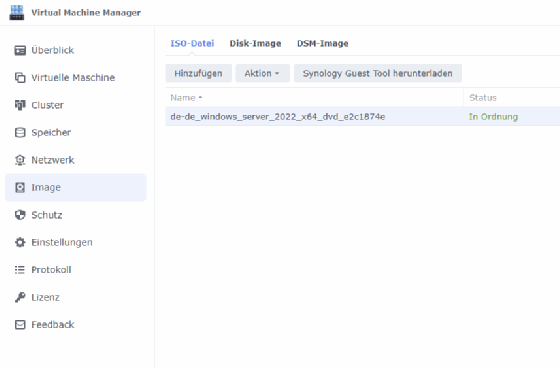This screenshot has width=560, height=368.
Task: Select the de-de_windows_server_2022 ISO row
Action: click(x=362, y=116)
